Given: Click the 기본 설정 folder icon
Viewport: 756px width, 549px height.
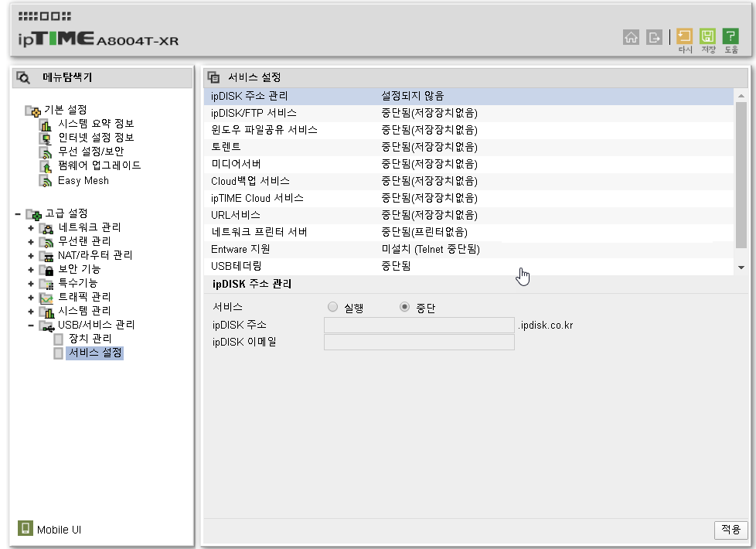Looking at the screenshot, I should coord(32,111).
